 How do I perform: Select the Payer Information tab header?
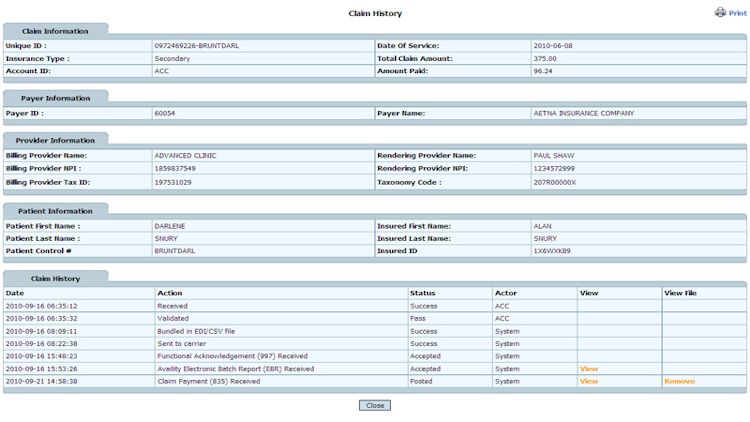click(55, 98)
